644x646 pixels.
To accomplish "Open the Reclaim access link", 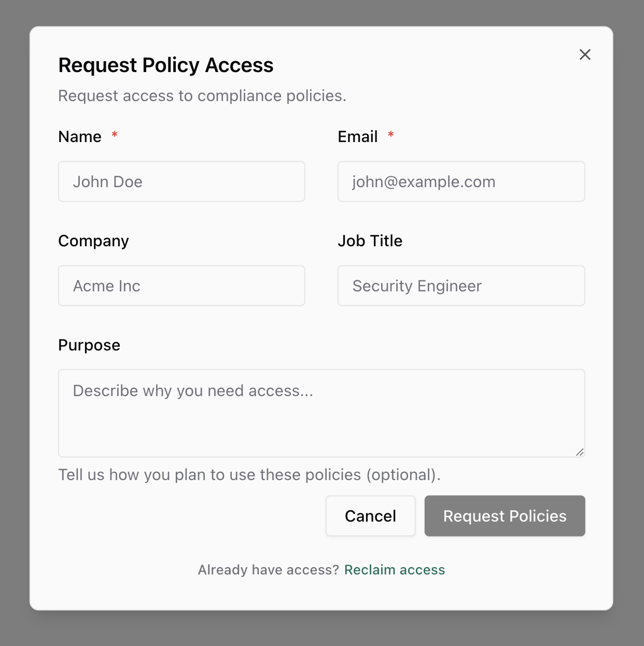I will coord(395,569).
